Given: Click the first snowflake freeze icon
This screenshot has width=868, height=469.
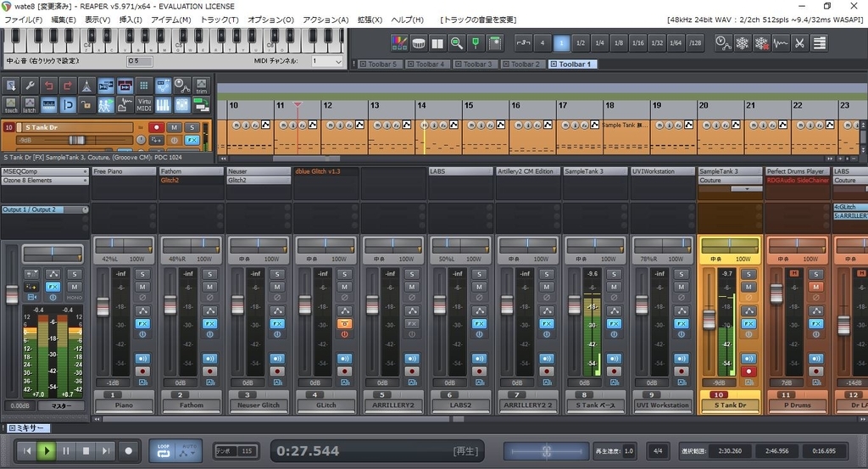Looking at the screenshot, I should click(743, 42).
